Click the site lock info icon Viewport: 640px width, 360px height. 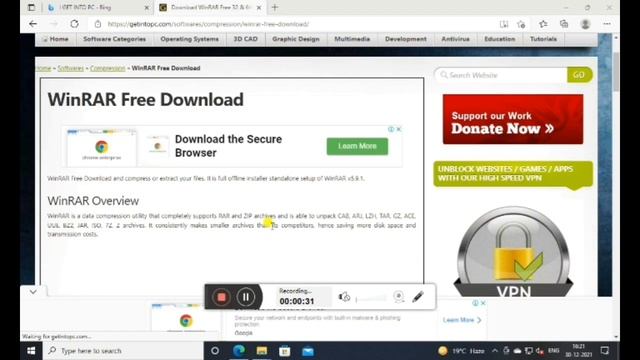pos(98,24)
